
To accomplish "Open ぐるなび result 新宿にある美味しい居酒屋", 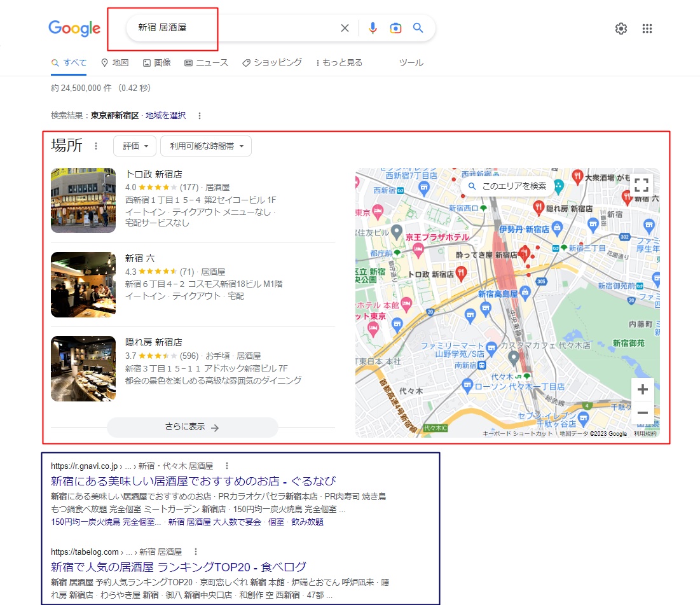I will pos(193,481).
